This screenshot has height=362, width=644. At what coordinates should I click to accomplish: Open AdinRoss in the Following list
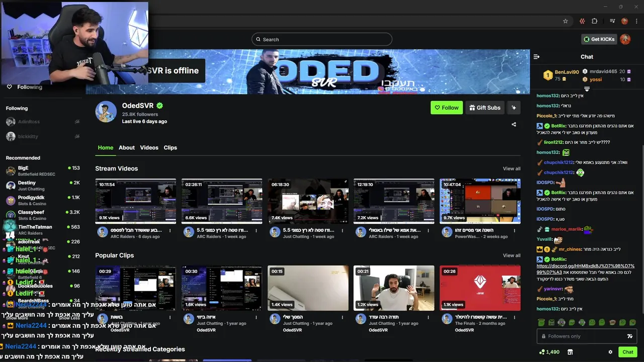coord(43,122)
